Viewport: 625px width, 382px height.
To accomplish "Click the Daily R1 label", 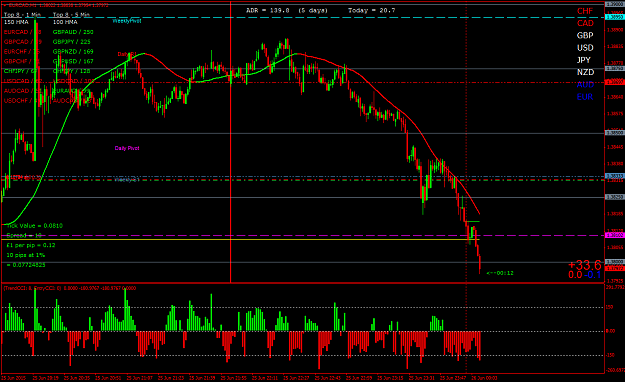I will click(x=127, y=54).
